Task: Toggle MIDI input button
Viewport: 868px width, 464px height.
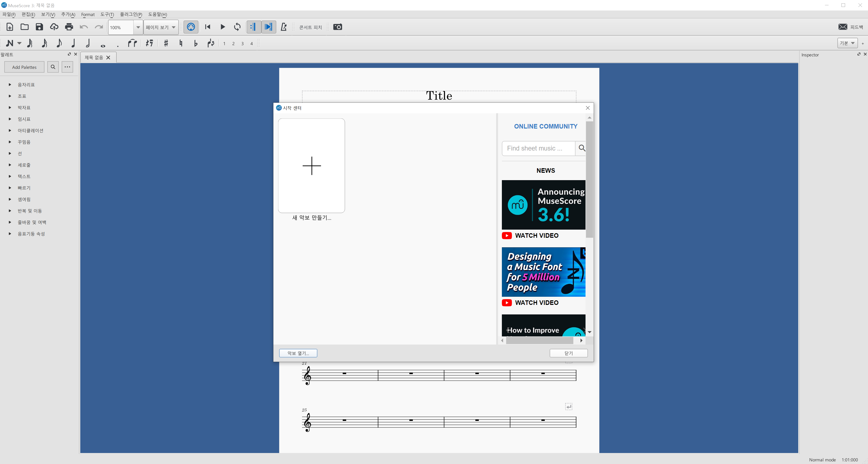Action: click(191, 27)
